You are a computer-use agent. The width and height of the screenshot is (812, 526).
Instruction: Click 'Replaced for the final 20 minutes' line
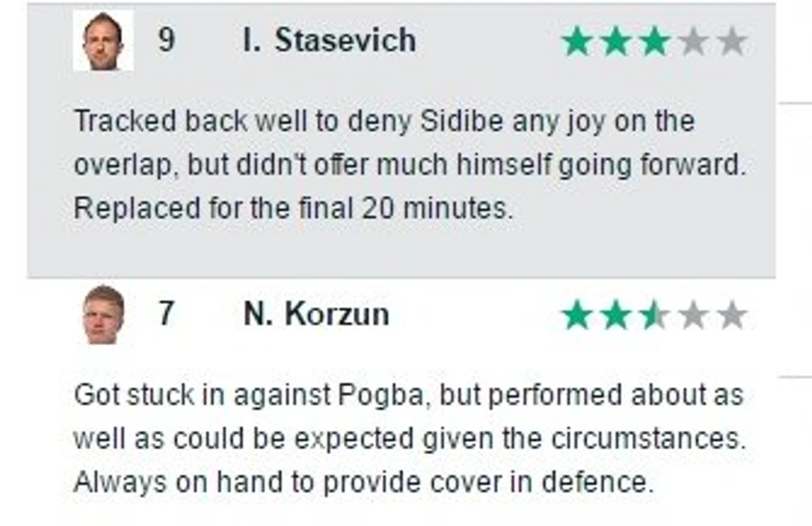pyautogui.click(x=293, y=209)
